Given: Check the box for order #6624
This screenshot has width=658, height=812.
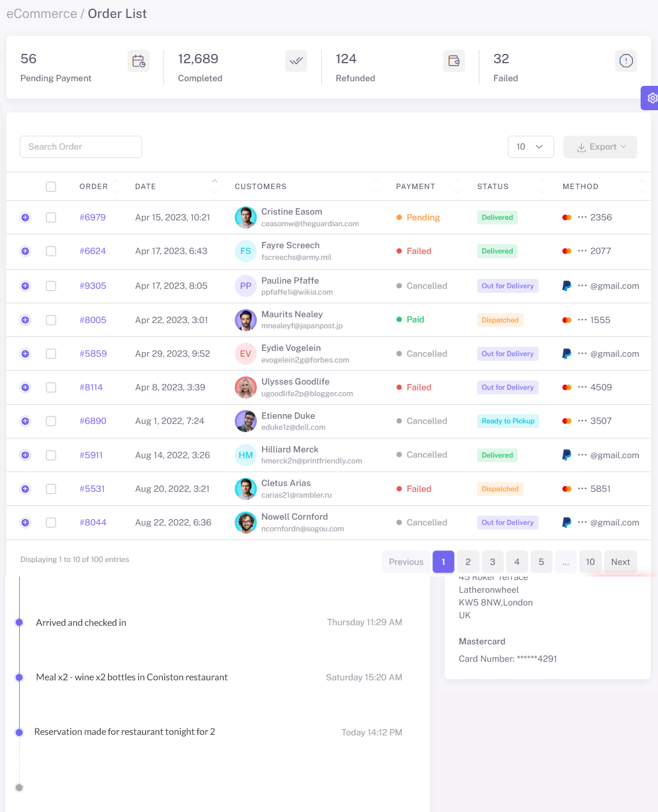Looking at the screenshot, I should click(51, 251).
